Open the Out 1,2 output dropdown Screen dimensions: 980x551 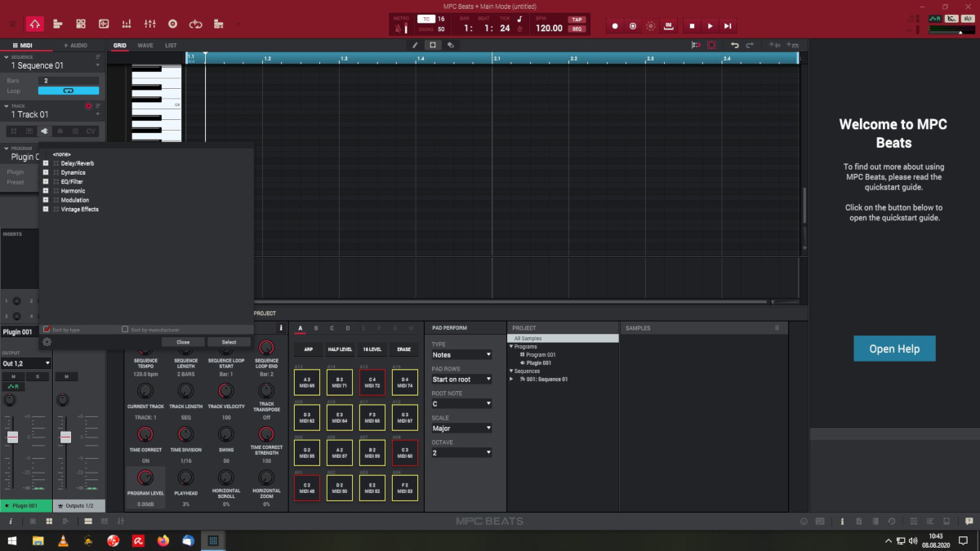(26, 363)
